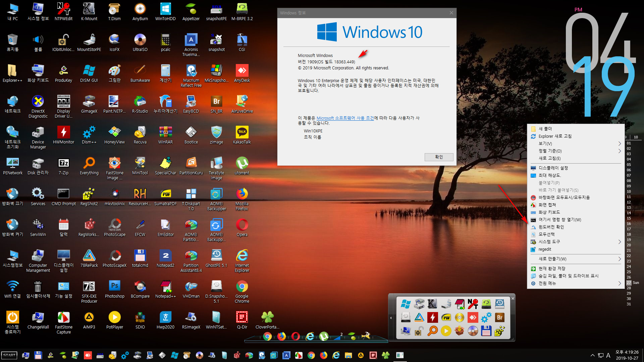Viewport: 644px width, 362px height.
Task: Open Opera from the bottom dock
Action: pos(296,336)
